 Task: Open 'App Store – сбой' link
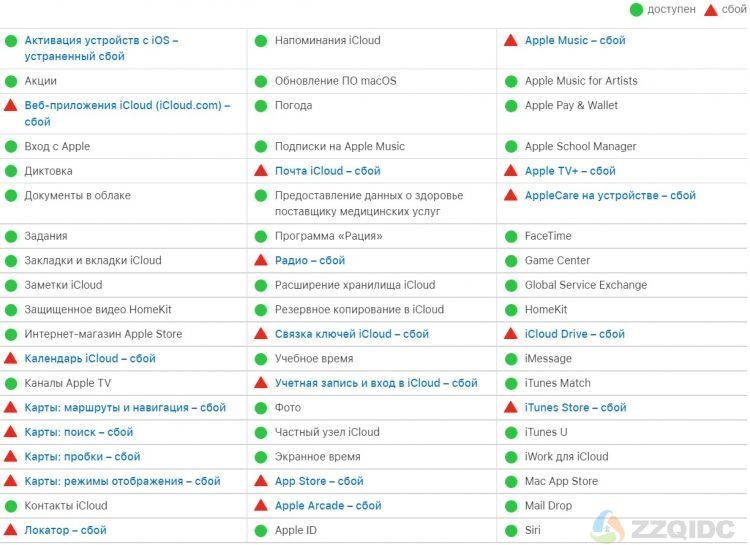pyautogui.click(x=319, y=481)
